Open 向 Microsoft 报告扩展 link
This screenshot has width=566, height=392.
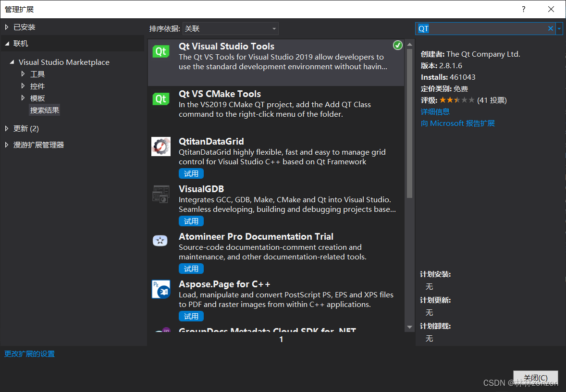click(x=458, y=123)
